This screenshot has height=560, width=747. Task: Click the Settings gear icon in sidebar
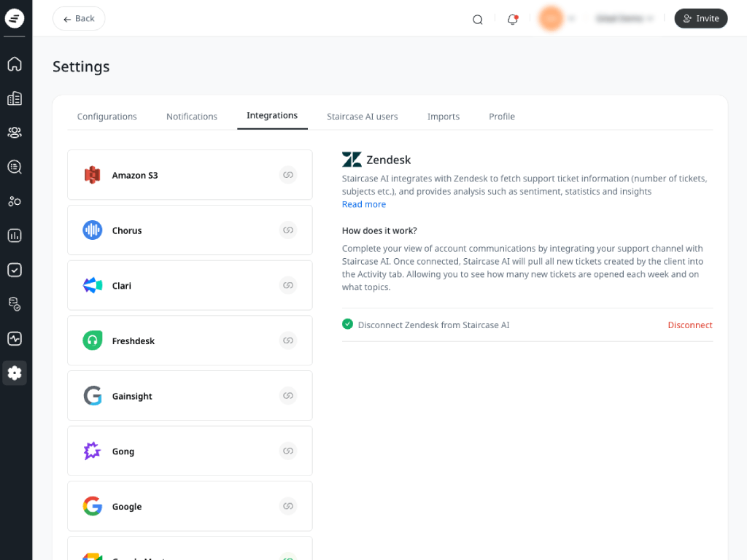coord(15,373)
